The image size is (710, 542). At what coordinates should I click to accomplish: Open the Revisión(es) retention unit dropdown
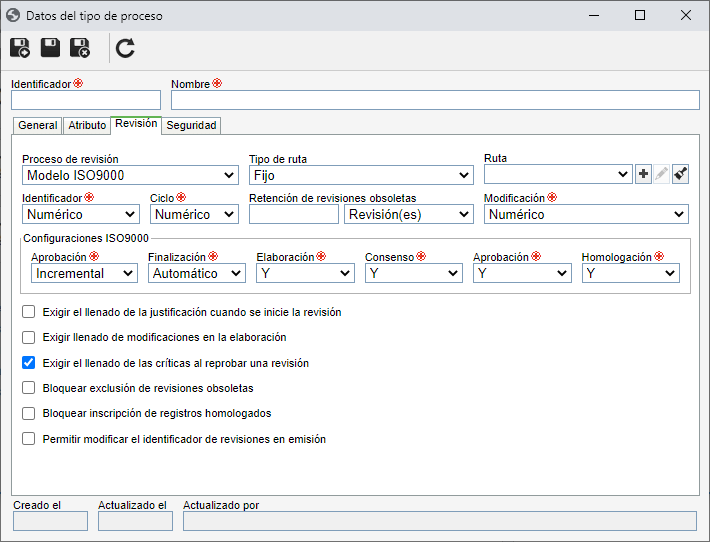point(409,214)
